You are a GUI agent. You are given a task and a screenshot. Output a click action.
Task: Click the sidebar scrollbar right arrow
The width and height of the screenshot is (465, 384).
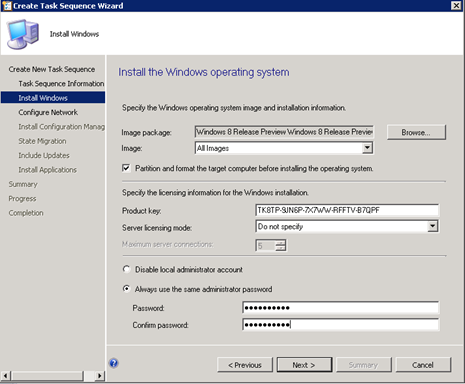point(99,376)
